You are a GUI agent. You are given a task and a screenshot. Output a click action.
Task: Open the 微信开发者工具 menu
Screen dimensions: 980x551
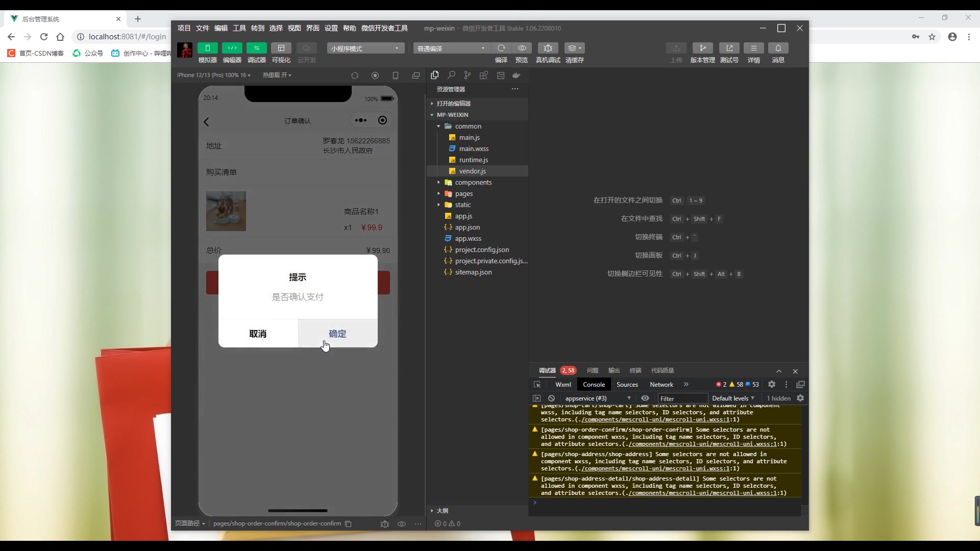tap(384, 28)
